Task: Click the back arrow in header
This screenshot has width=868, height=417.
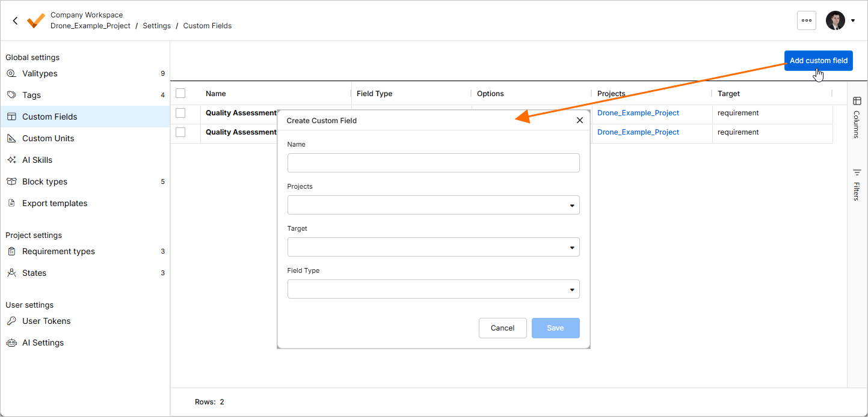Action: tap(15, 20)
